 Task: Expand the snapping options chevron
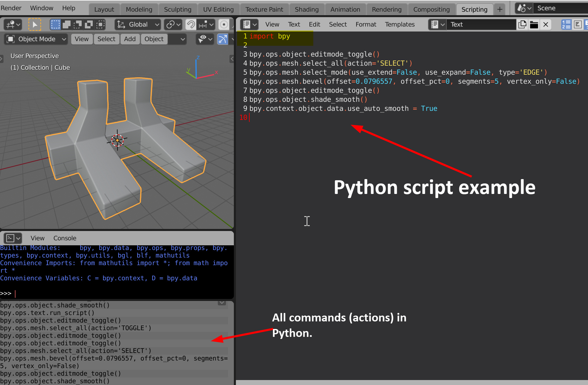tap(211, 24)
